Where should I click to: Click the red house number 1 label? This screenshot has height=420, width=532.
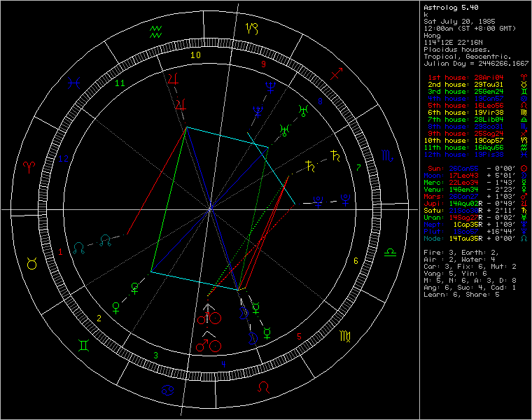(x=60, y=251)
